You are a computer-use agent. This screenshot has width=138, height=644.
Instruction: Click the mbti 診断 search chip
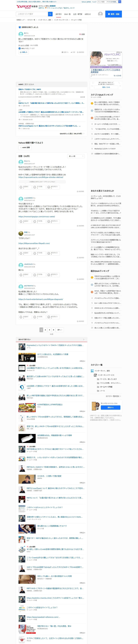pos(25,147)
